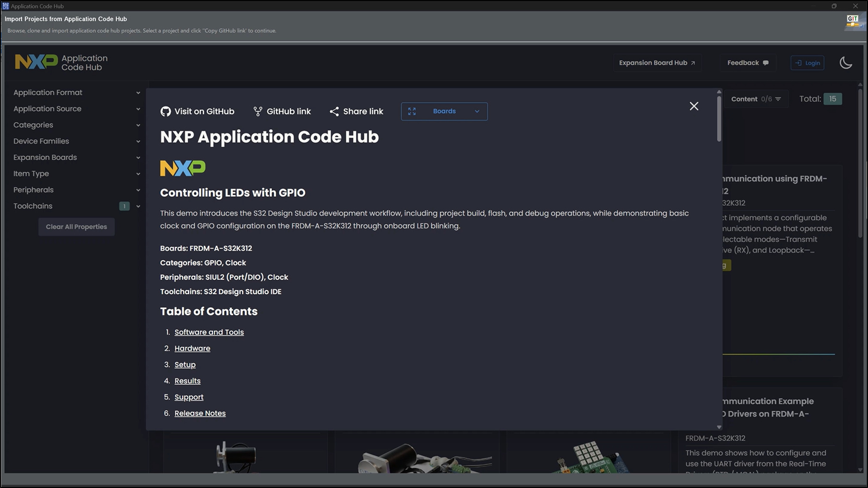Close the project details dialog

(x=694, y=106)
